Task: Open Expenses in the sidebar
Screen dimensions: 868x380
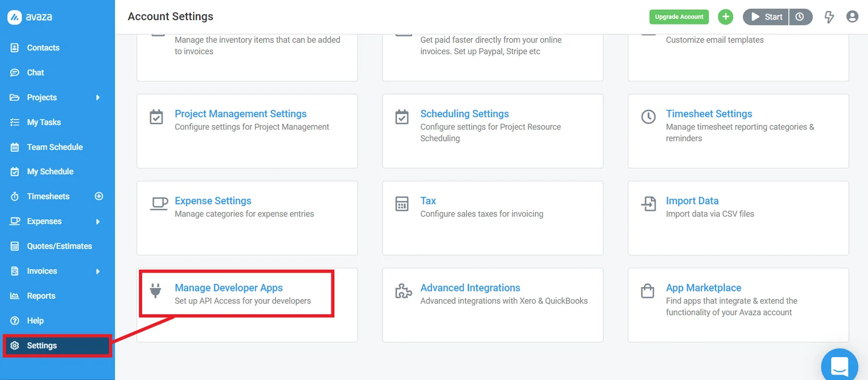Action: point(44,221)
